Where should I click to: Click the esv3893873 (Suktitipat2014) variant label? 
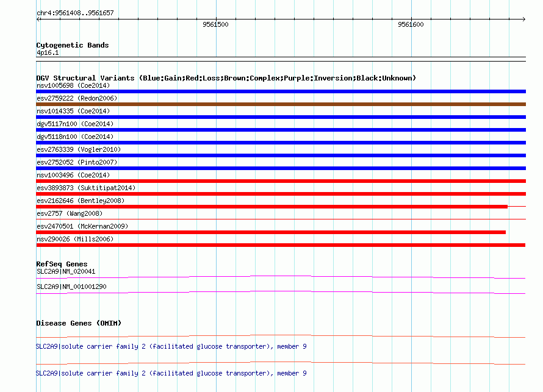coord(86,188)
